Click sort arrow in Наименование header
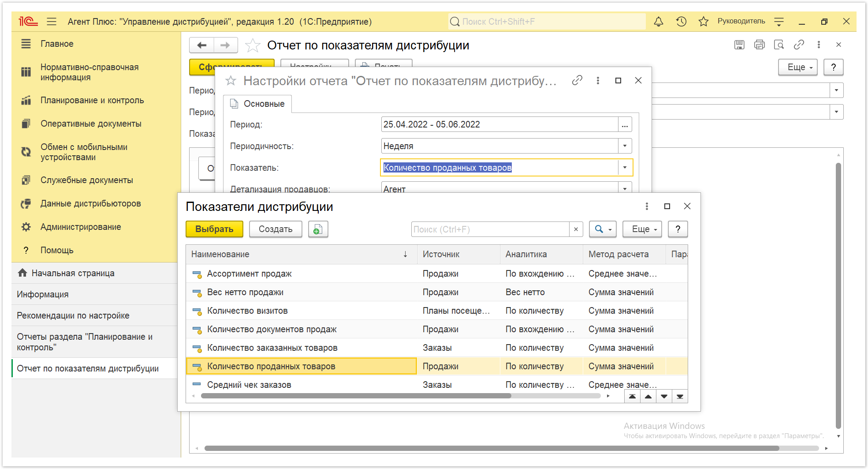Screen dimensions: 868x469 (x=405, y=254)
